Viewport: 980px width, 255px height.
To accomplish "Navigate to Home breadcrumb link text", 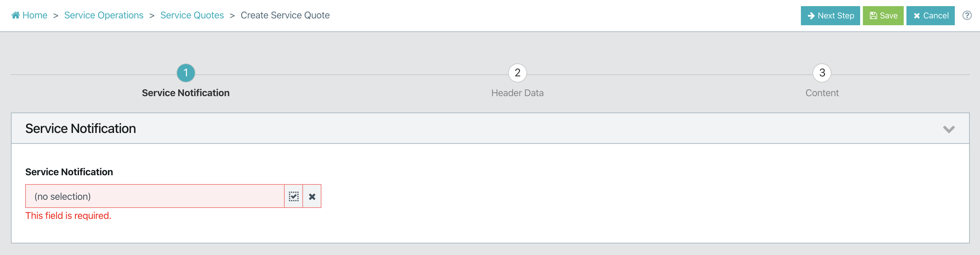I will 35,15.
